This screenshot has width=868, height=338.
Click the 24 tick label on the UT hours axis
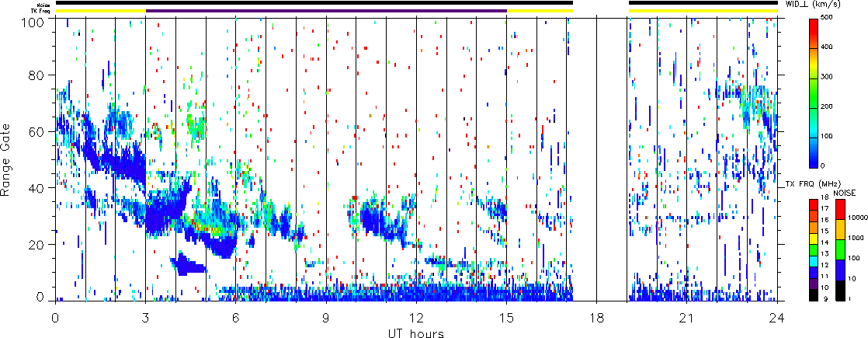point(777,318)
